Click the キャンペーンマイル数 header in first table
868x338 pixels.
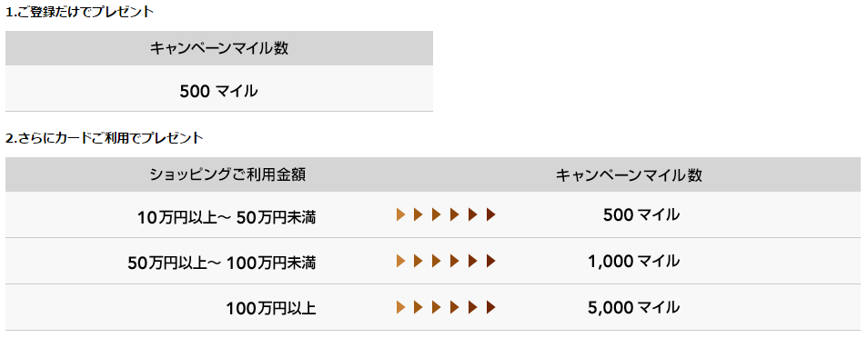click(219, 48)
